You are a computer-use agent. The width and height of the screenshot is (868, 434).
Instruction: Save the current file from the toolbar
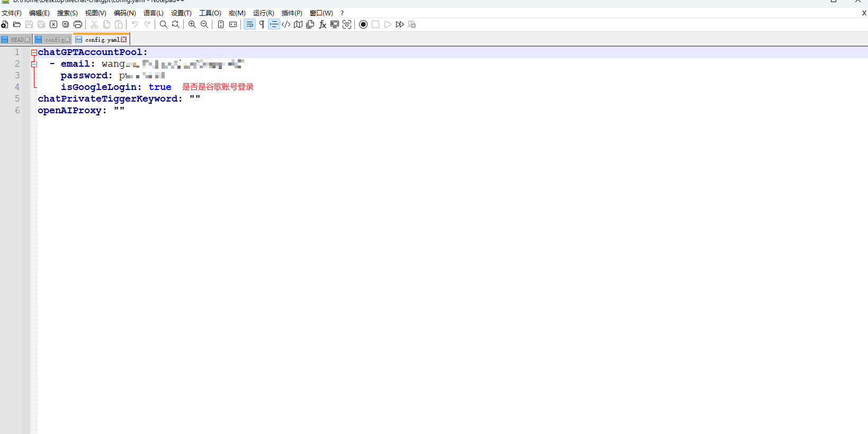[x=29, y=24]
